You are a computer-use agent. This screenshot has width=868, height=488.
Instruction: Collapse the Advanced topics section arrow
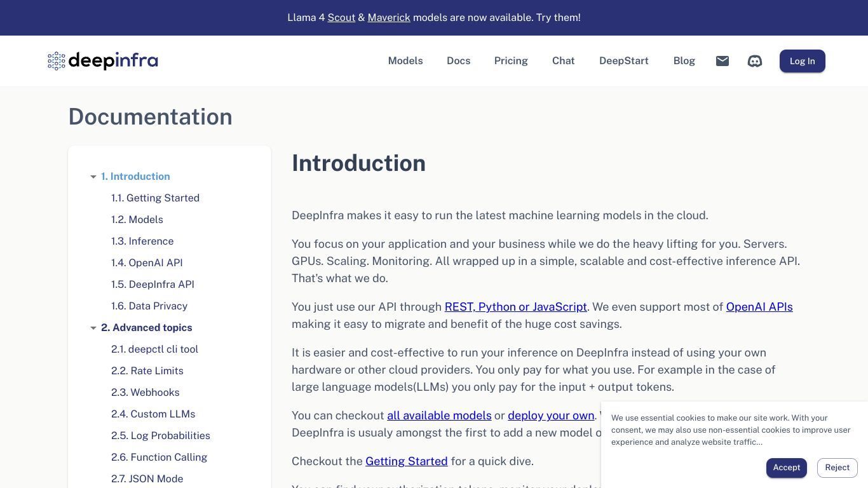[x=93, y=328]
